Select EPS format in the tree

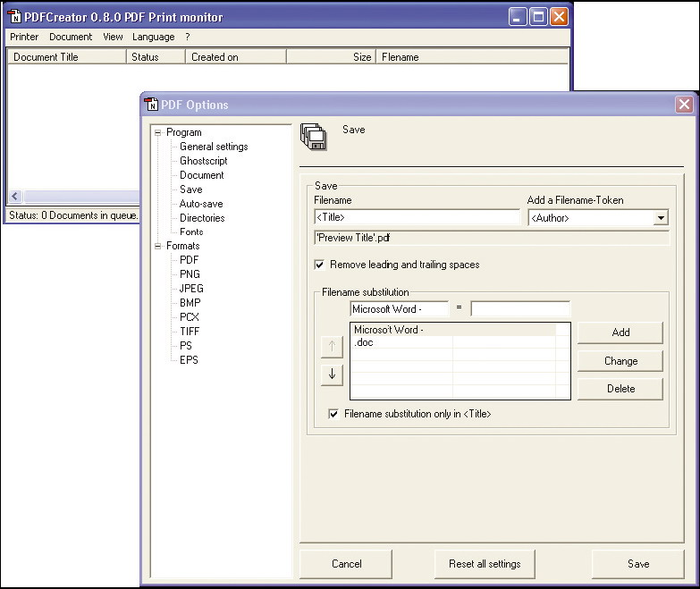[189, 360]
